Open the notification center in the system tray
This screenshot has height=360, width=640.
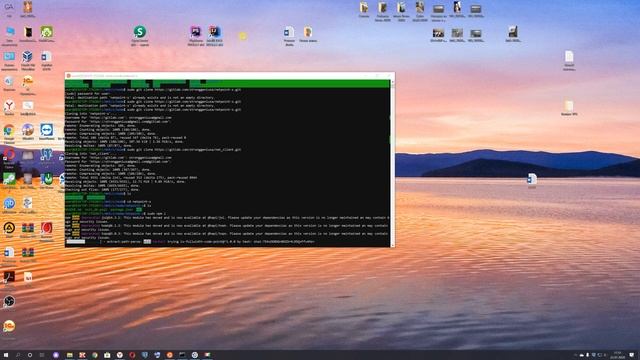(632, 355)
